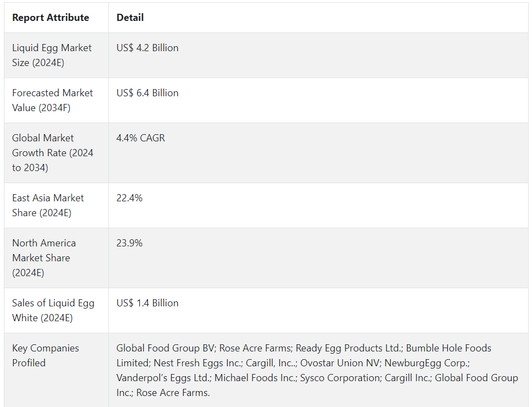Image resolution: width=532 pixels, height=407 pixels.
Task: Select the Key Companies Profiled cell
Action: tap(56, 370)
